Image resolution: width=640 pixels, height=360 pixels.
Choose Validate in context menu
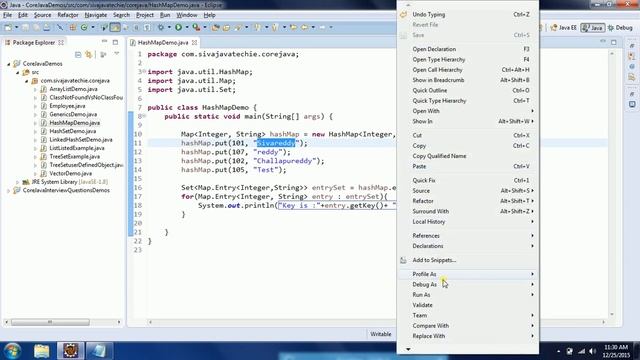[x=468, y=305]
